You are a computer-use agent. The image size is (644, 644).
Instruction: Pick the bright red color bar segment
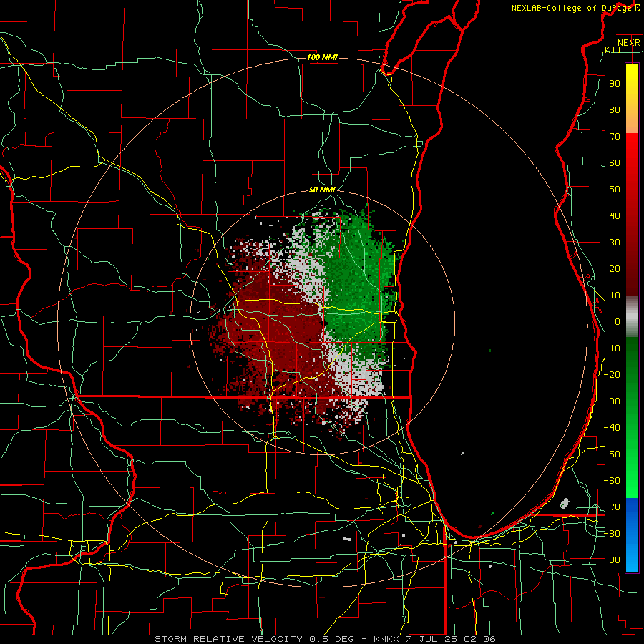coord(632,165)
